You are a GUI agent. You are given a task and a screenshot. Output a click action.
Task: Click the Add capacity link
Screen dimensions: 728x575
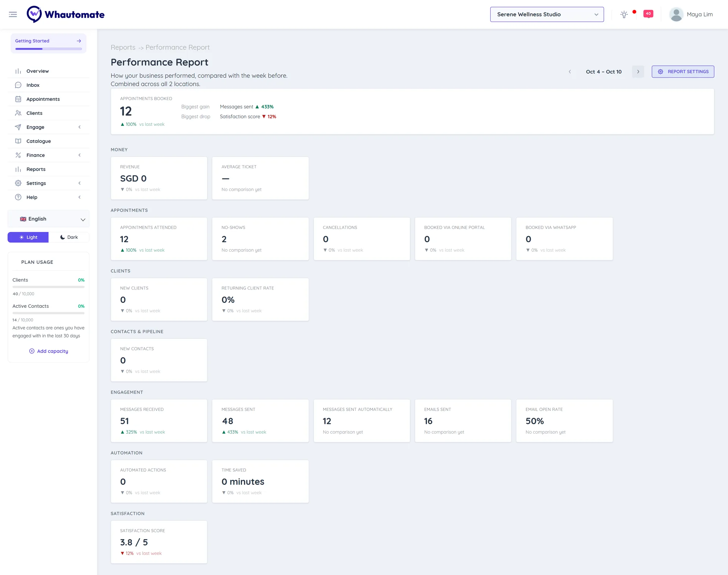point(49,351)
